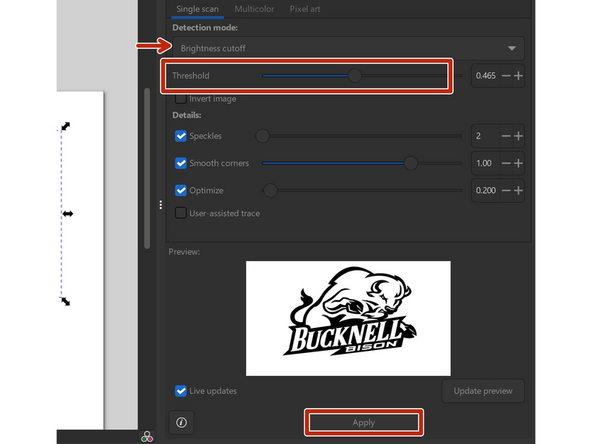
Task: Uncheck the Smooth corners checkbox
Action: click(181, 163)
